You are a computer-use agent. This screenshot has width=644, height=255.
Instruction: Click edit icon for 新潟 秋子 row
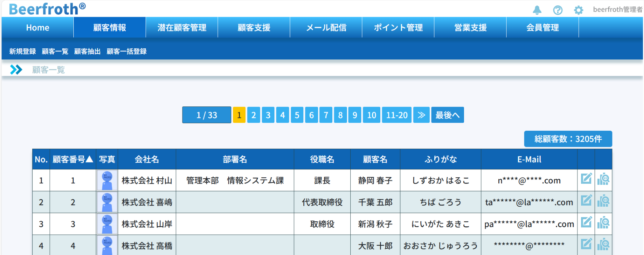click(586, 222)
